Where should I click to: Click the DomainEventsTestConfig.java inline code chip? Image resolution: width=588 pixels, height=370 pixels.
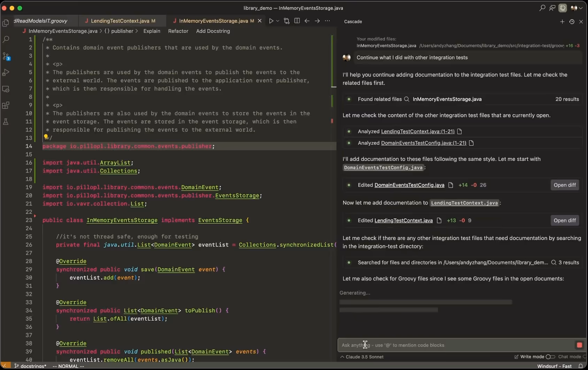click(x=383, y=168)
